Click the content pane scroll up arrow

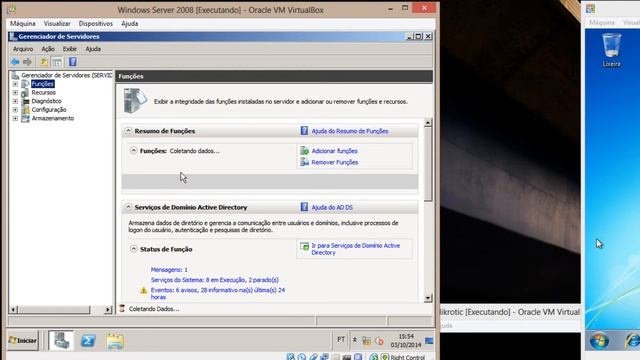click(x=428, y=122)
